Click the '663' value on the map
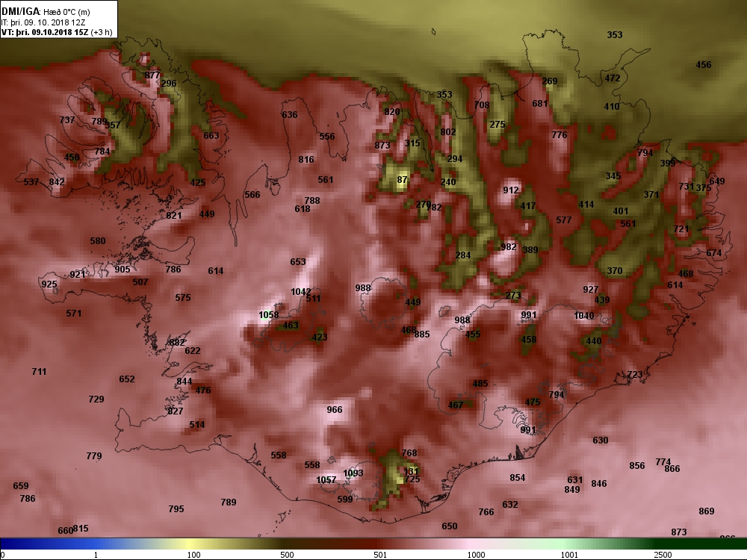This screenshot has width=747, height=560. coord(211,136)
